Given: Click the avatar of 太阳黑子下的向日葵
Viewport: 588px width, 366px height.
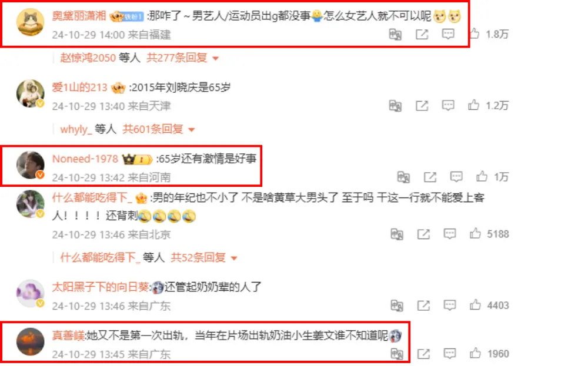Looking at the screenshot, I should (x=31, y=293).
